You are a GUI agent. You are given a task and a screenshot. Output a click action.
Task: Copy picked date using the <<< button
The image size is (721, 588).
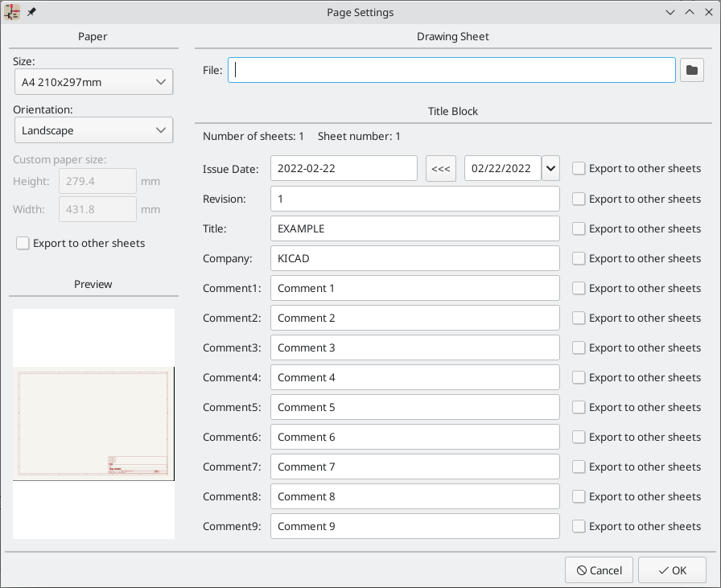coord(441,168)
